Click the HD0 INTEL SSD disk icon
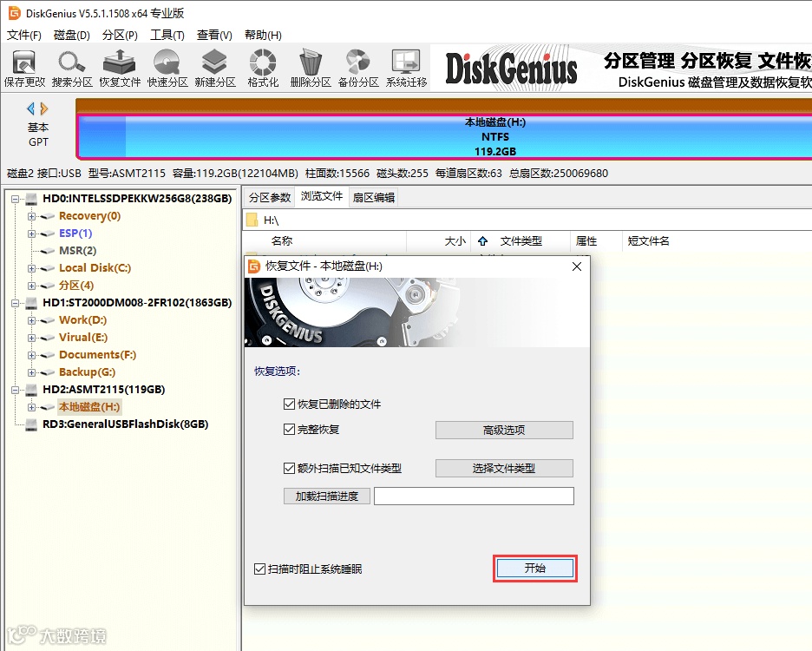The height and width of the screenshot is (651, 812). [x=31, y=199]
